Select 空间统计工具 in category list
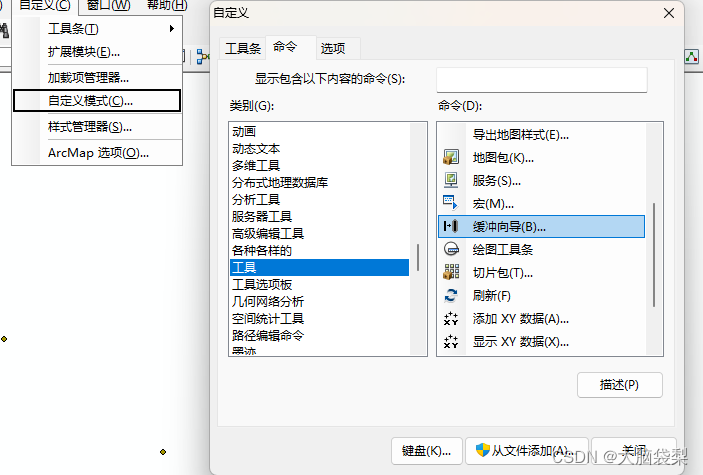This screenshot has width=703, height=475. [x=319, y=318]
